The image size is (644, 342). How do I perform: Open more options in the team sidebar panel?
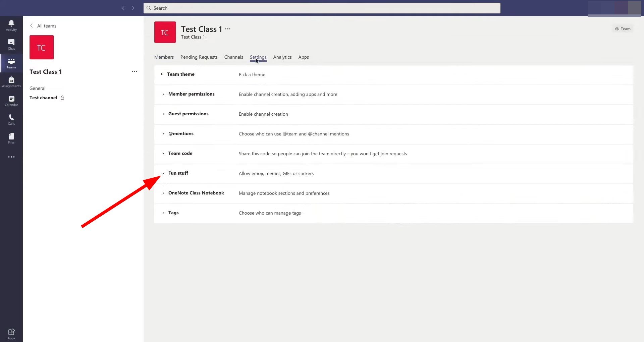coord(135,71)
